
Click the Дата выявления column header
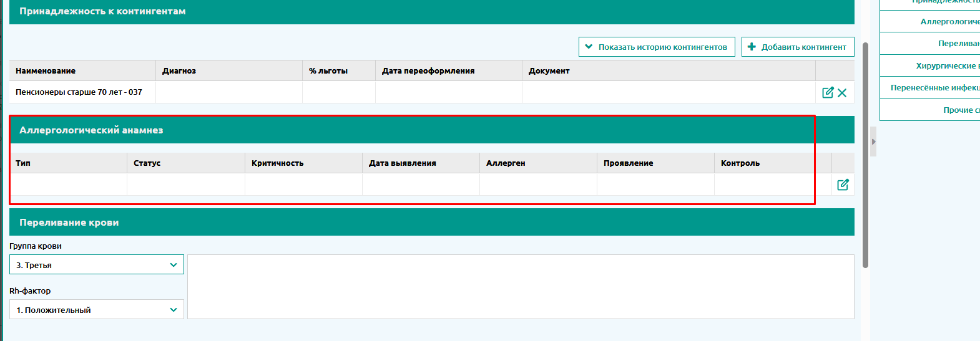[x=403, y=163]
